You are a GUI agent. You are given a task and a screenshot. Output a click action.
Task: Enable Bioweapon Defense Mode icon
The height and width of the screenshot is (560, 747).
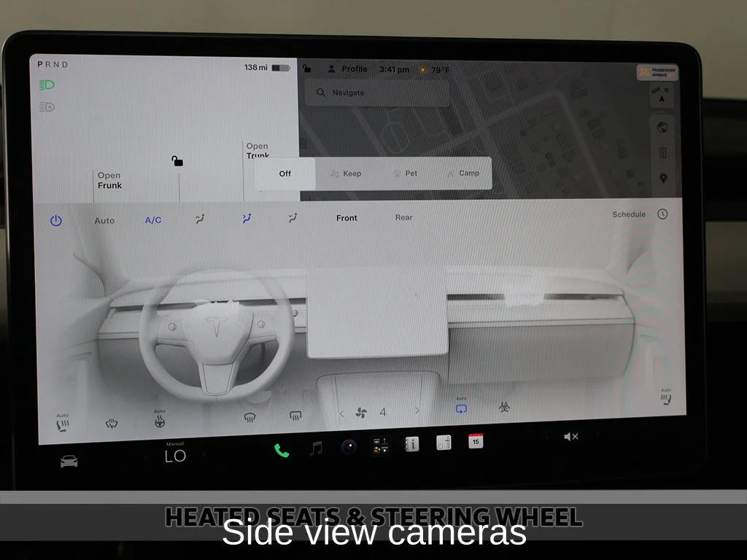pos(504,407)
